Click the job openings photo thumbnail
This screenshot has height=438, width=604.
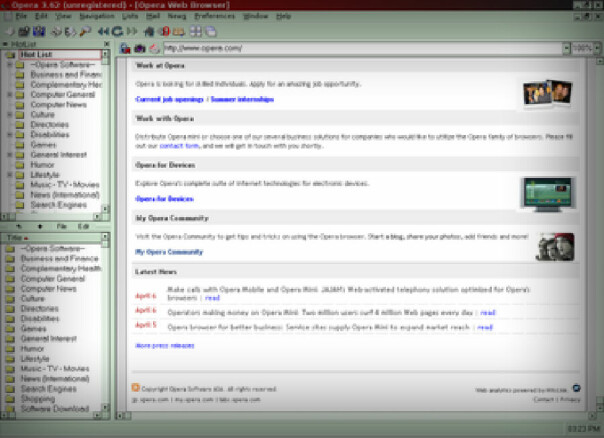click(547, 94)
